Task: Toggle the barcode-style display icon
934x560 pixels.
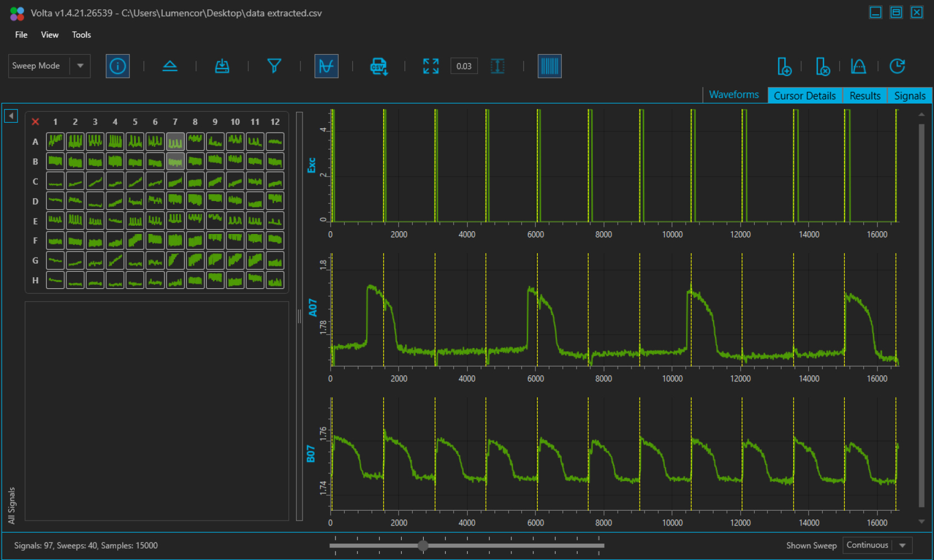Action: click(x=550, y=66)
